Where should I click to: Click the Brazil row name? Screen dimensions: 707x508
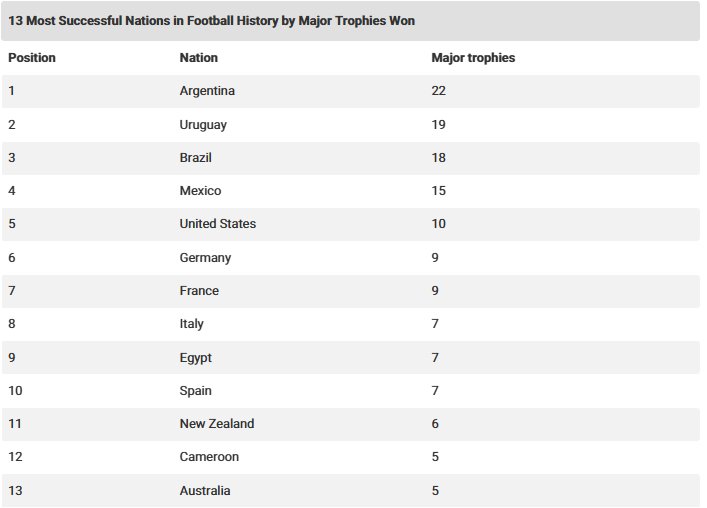[x=195, y=158]
